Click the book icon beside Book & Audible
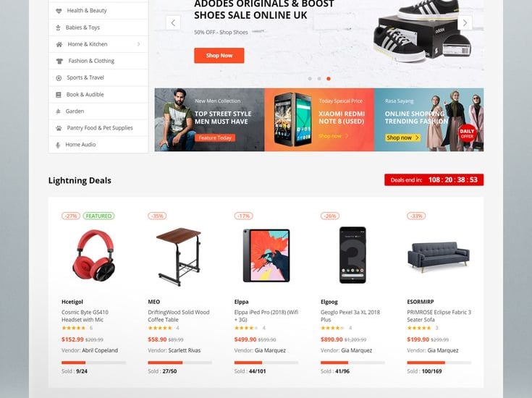Image resolution: width=532 pixels, height=398 pixels. click(x=59, y=95)
